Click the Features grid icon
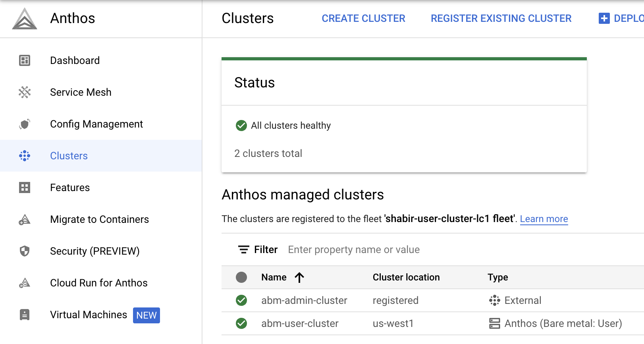The image size is (644, 344). coord(25,187)
